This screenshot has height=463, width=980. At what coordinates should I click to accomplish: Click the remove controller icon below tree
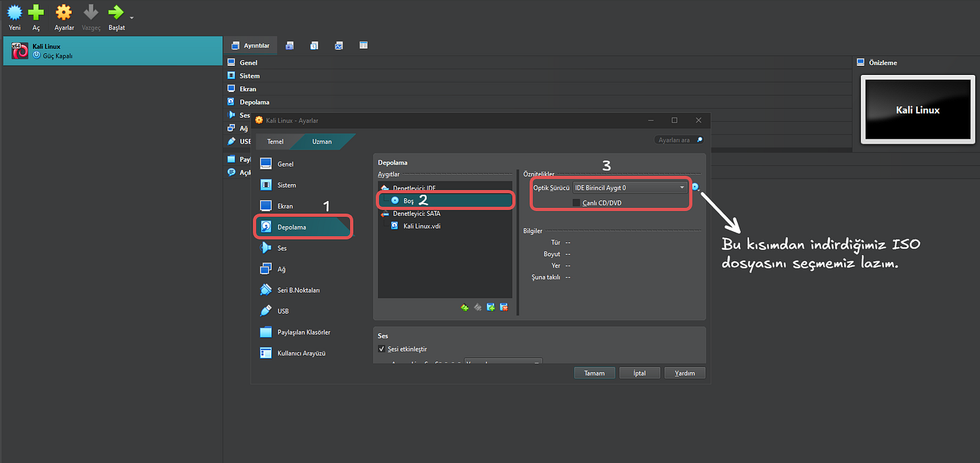click(477, 307)
